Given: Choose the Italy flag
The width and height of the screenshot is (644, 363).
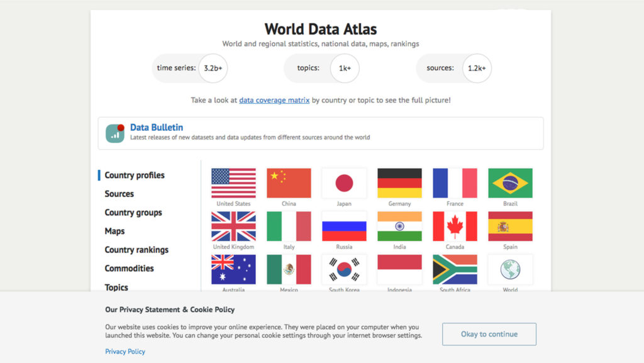Looking at the screenshot, I should pos(289,226).
